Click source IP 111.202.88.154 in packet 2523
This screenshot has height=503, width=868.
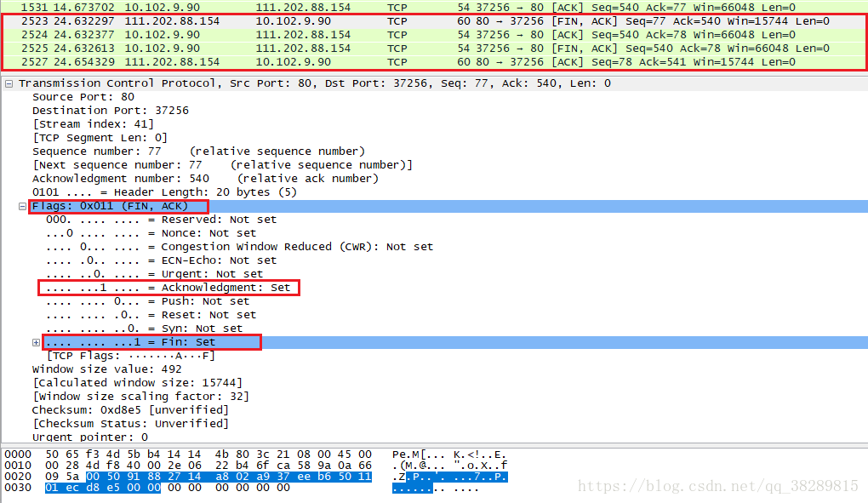pos(172,21)
